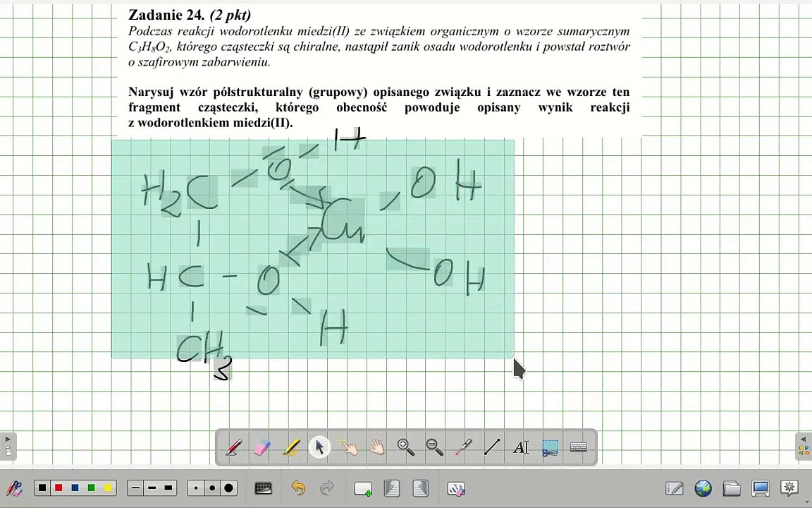Select the Text writing tool

pyautogui.click(x=521, y=447)
